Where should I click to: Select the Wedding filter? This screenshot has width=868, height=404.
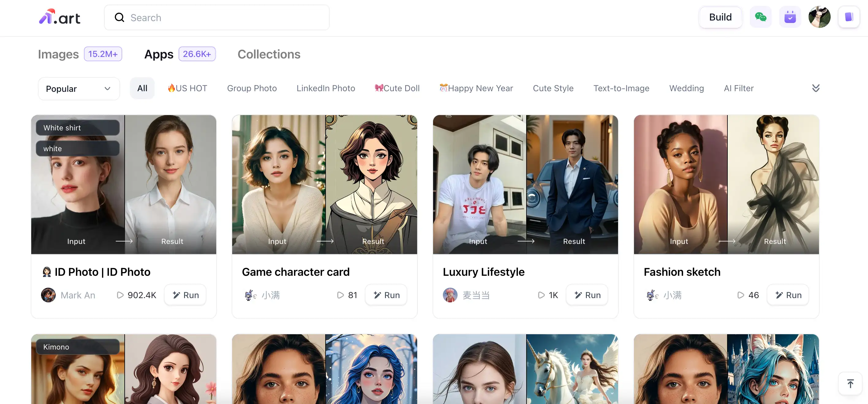pos(686,88)
